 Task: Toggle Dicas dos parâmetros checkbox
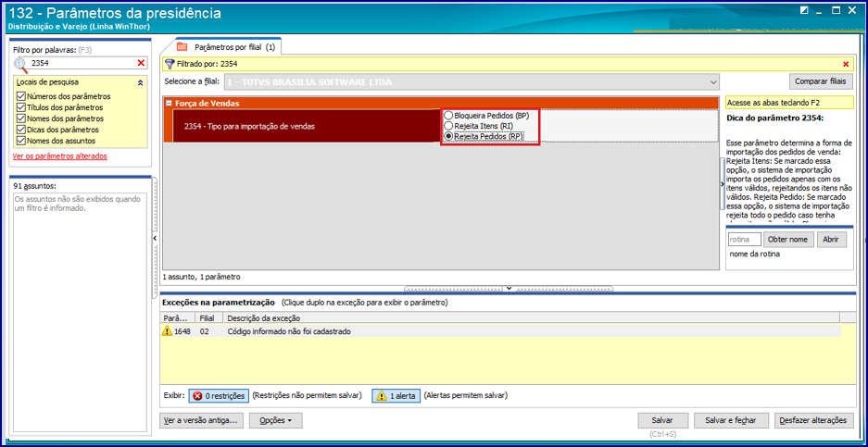[x=21, y=130]
